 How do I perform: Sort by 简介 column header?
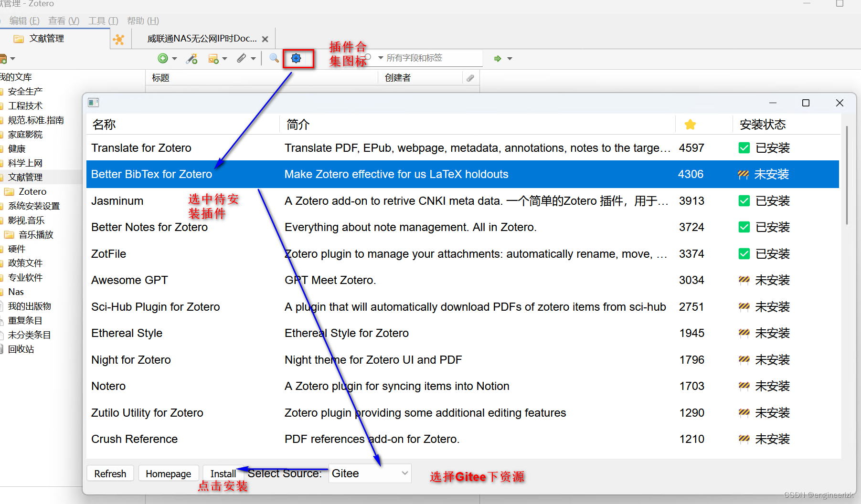478,125
